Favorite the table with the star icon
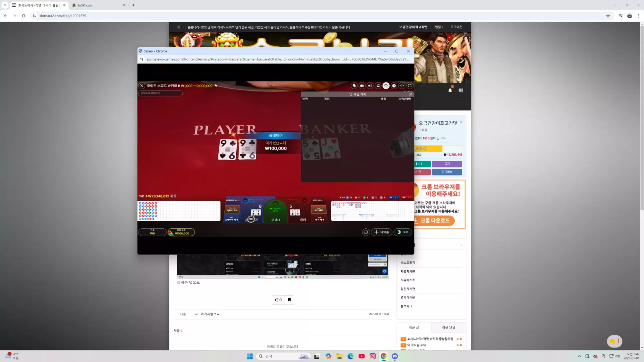The image size is (644, 362). [216, 86]
